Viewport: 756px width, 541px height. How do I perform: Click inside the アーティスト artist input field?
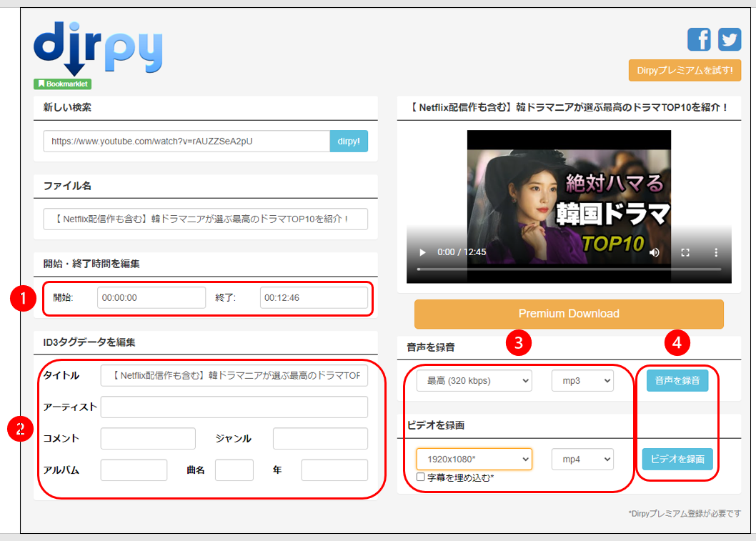236,407
